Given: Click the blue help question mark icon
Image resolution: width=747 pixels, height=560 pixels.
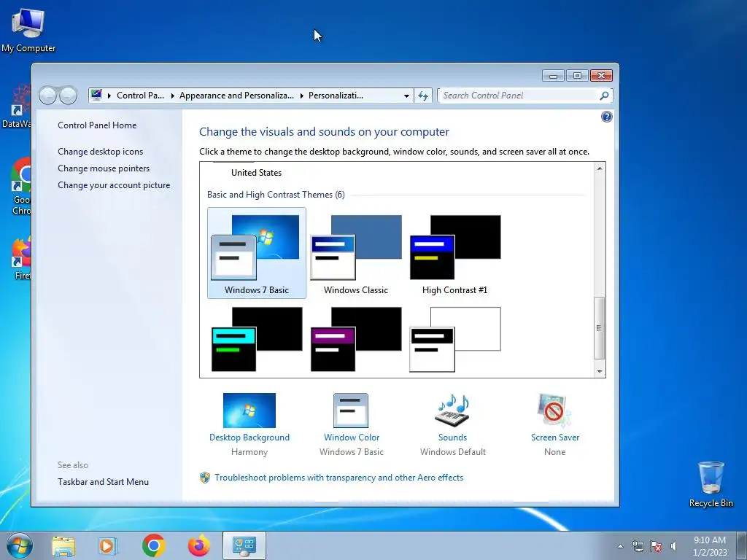Looking at the screenshot, I should tap(606, 117).
